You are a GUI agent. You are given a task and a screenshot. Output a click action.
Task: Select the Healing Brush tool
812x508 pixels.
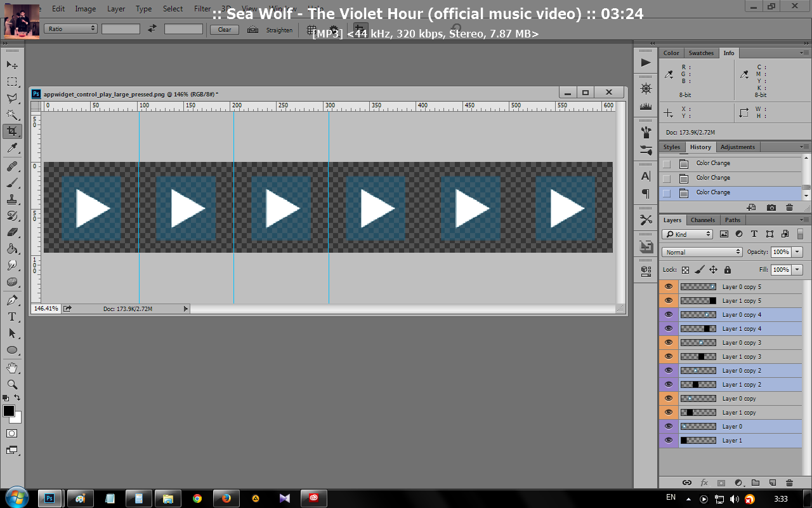(x=12, y=166)
